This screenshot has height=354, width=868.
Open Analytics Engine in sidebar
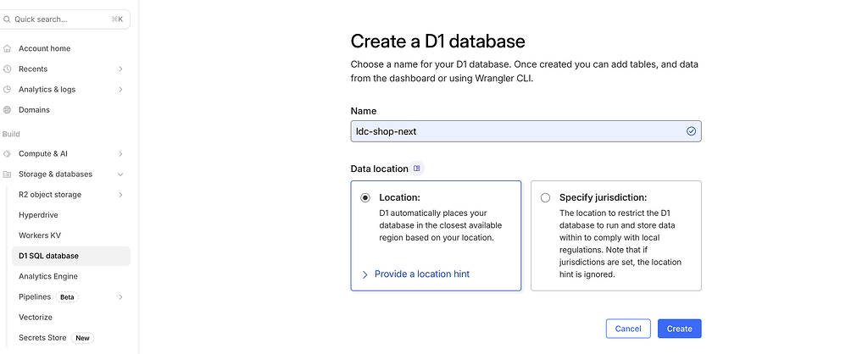point(48,277)
